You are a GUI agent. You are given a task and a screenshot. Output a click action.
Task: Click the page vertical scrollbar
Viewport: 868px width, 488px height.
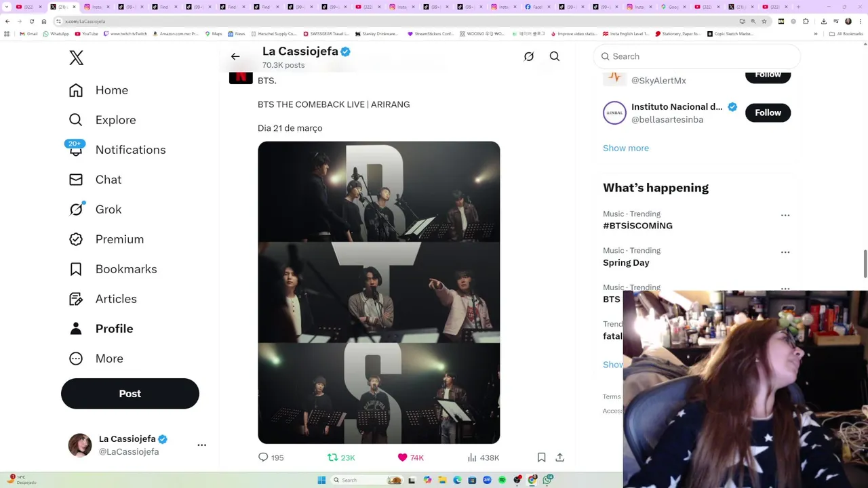coord(865,263)
